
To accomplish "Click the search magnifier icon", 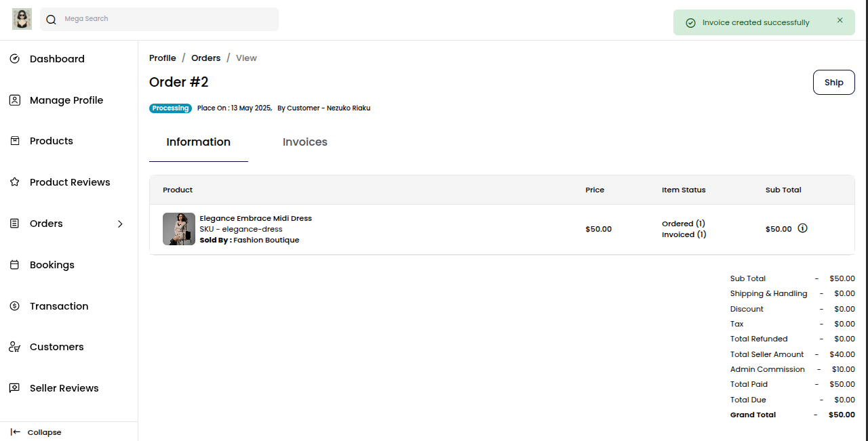I will [x=51, y=20].
